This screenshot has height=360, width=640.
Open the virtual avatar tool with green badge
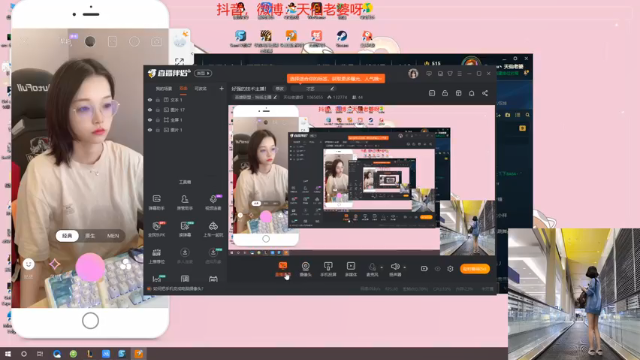click(213, 256)
